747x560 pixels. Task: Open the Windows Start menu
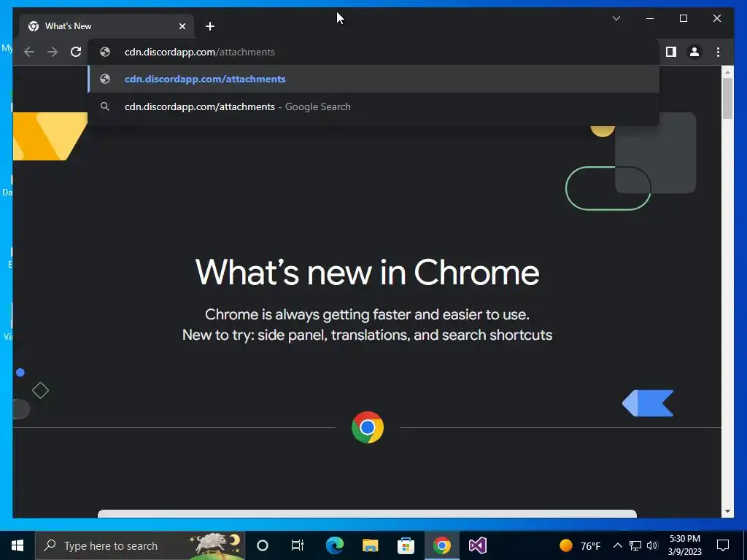pyautogui.click(x=18, y=545)
